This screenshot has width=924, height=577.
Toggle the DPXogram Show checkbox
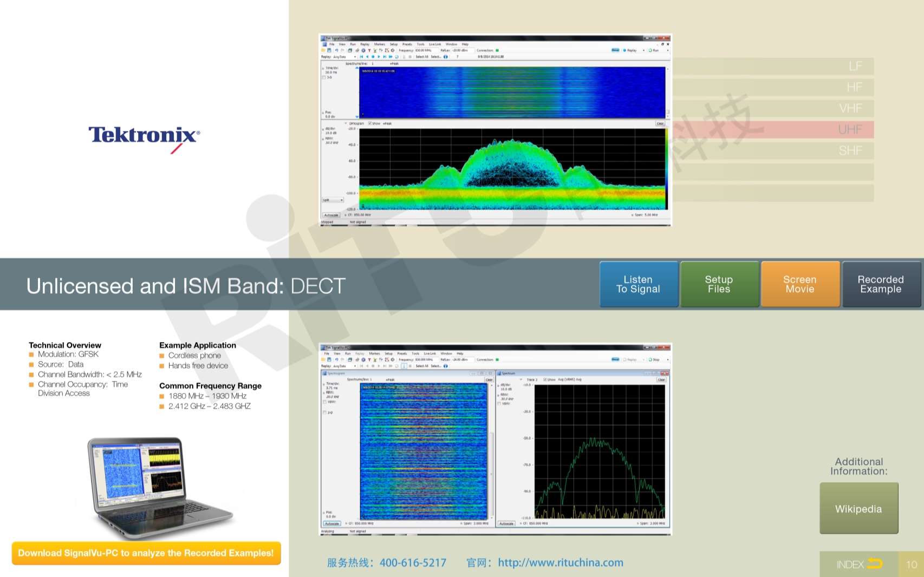click(370, 123)
